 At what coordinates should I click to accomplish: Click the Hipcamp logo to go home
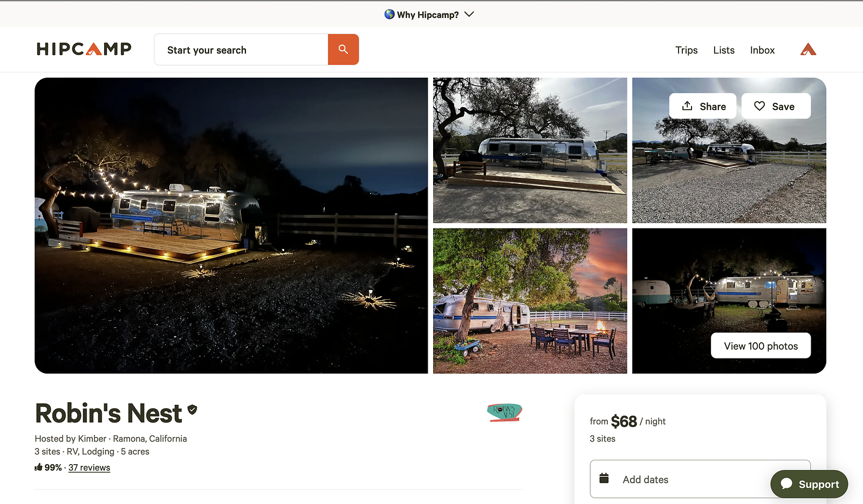pyautogui.click(x=84, y=50)
